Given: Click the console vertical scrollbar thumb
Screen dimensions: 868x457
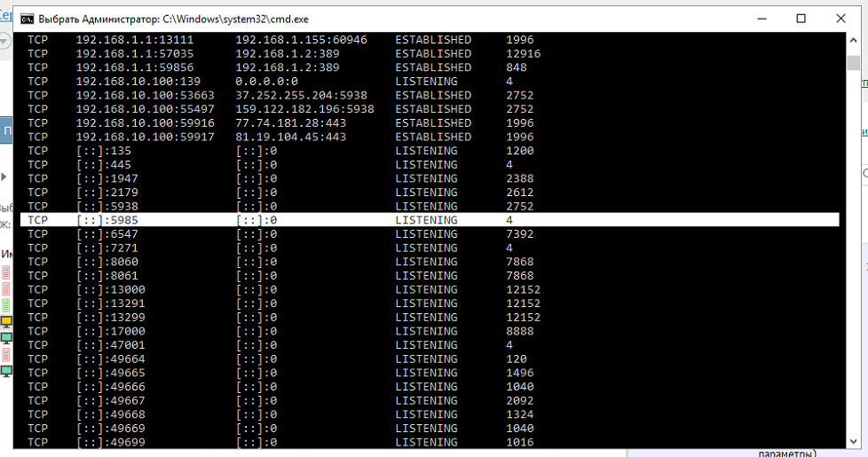Looking at the screenshot, I should (x=853, y=62).
